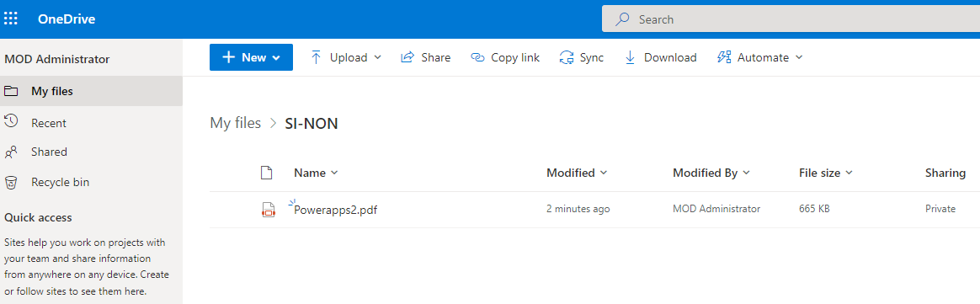Image resolution: width=980 pixels, height=304 pixels.
Task: Click the My files breadcrumb link
Action: click(236, 123)
